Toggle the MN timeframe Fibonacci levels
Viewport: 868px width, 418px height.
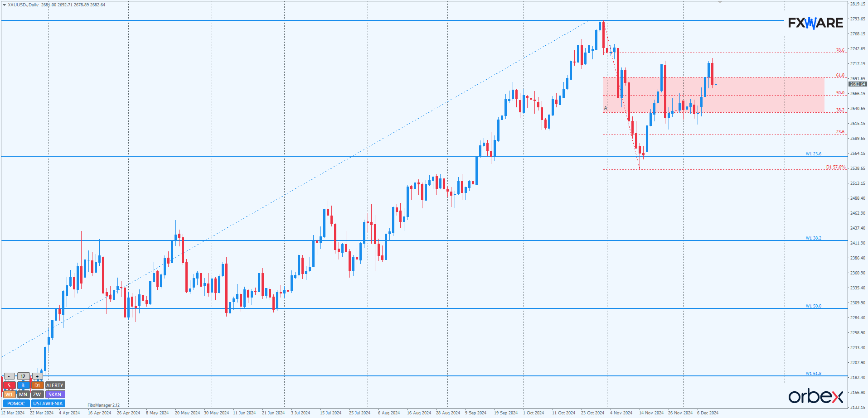tap(23, 394)
